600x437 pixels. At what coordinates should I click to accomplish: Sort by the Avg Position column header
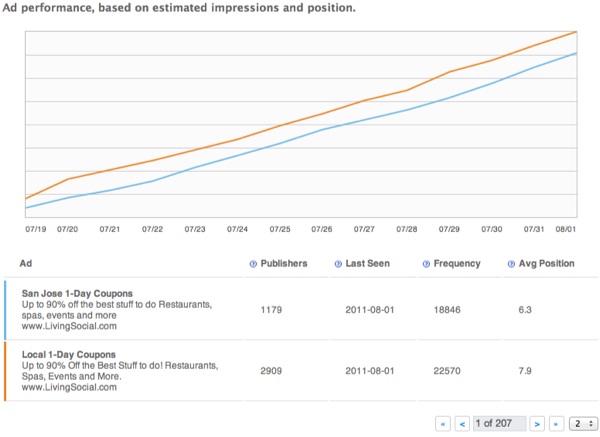(549, 264)
